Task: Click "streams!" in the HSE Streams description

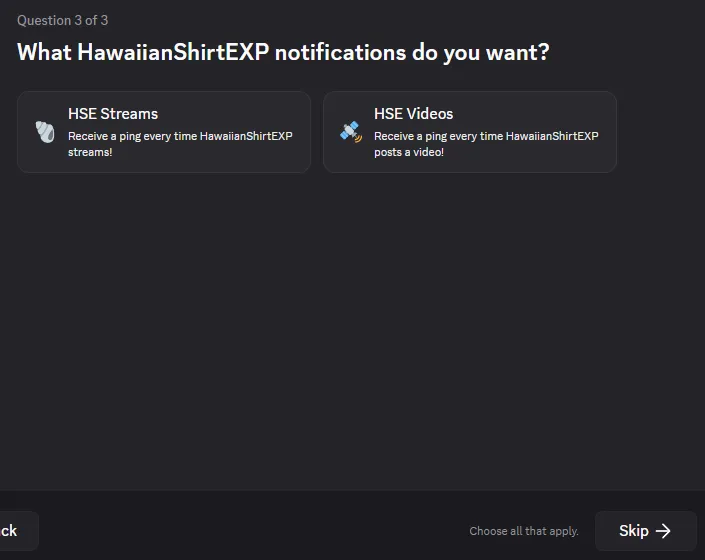Action: [90, 152]
